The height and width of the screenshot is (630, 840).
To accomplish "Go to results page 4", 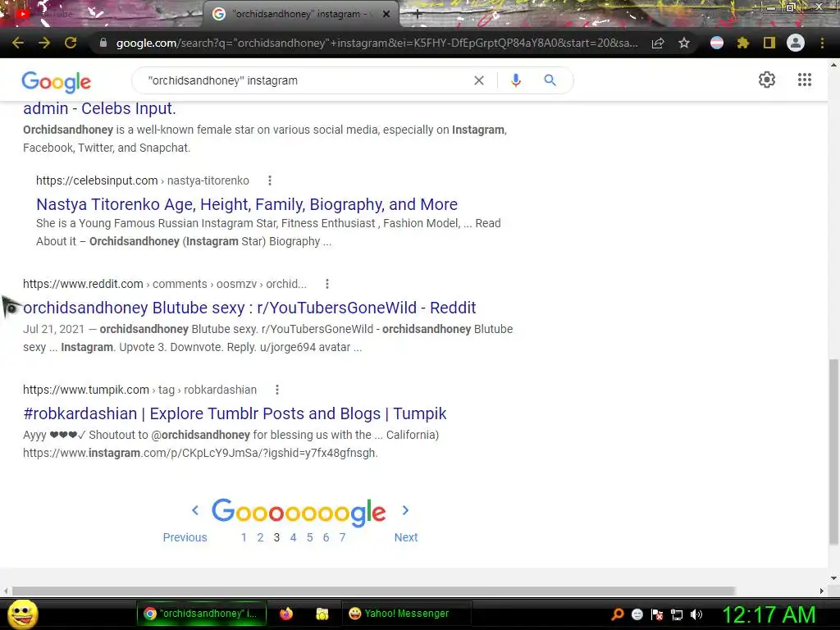I will pos(293,537).
